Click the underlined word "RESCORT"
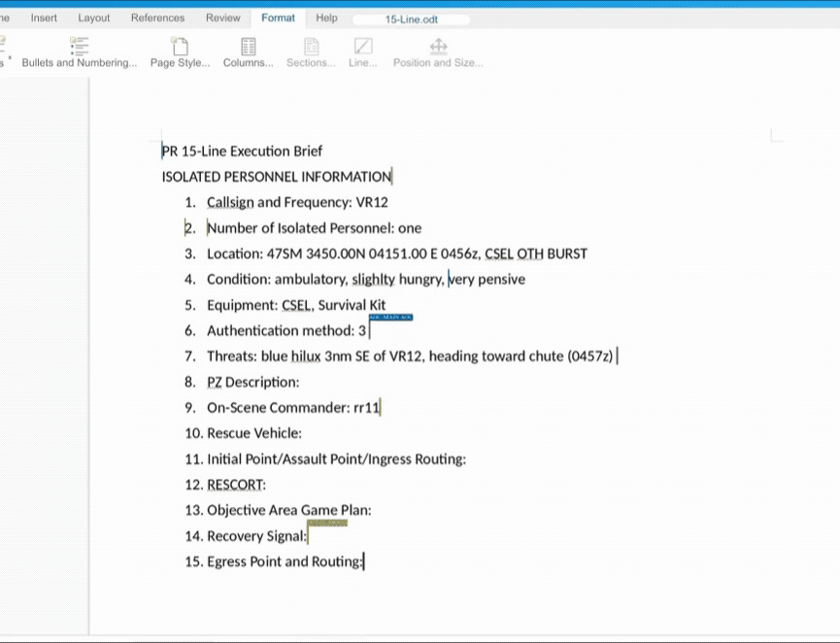 point(235,485)
